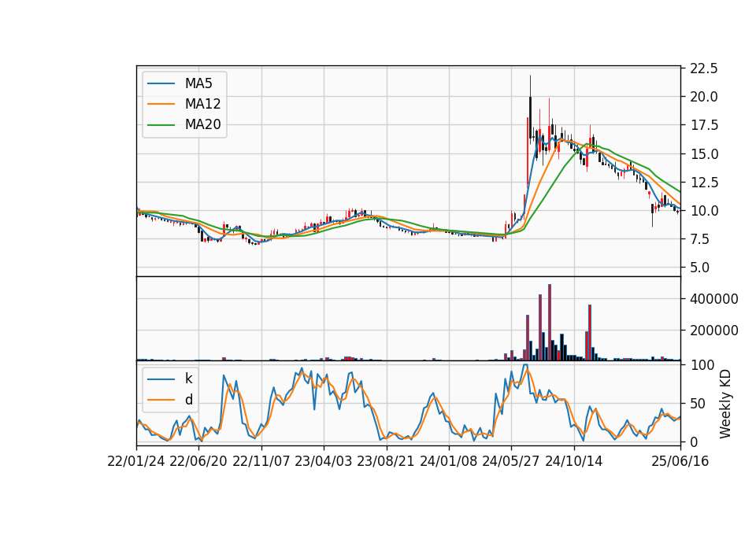Click the 22/01/24 date label
The width and height of the screenshot is (756, 543).
coord(136,462)
